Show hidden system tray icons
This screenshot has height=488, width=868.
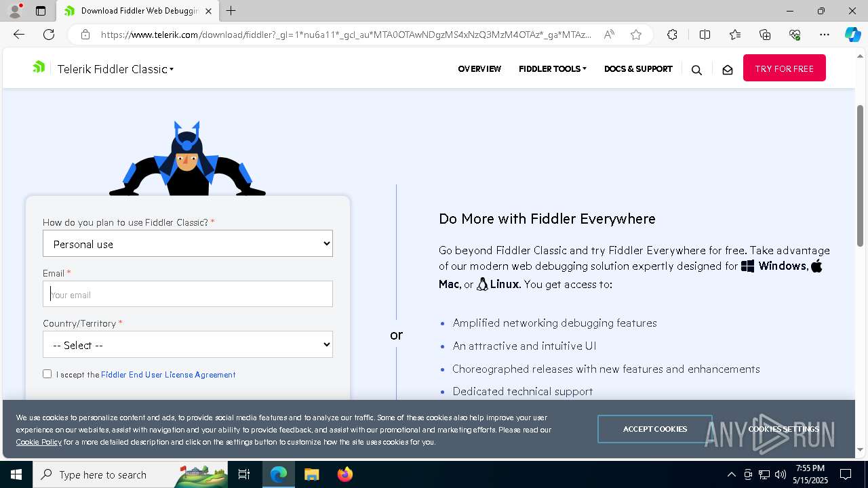coord(731,474)
